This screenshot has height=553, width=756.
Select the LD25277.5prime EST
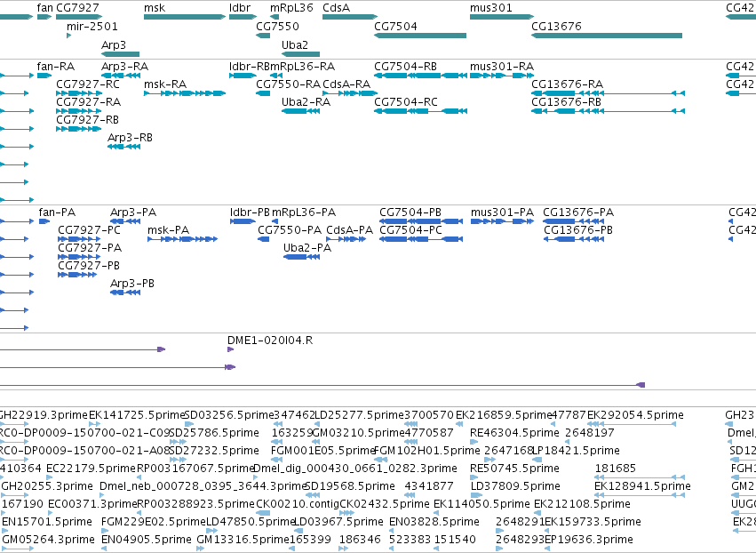tap(317, 424)
